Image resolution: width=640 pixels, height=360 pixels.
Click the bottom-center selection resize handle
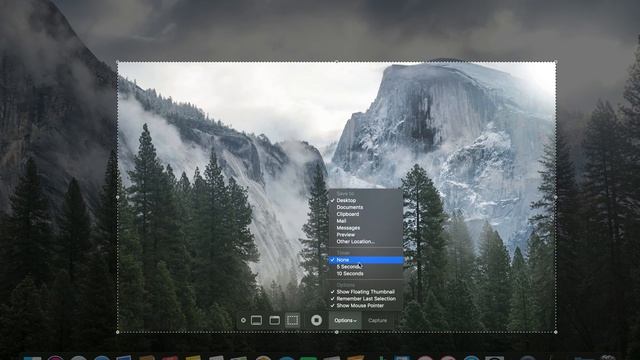pyautogui.click(x=336, y=332)
